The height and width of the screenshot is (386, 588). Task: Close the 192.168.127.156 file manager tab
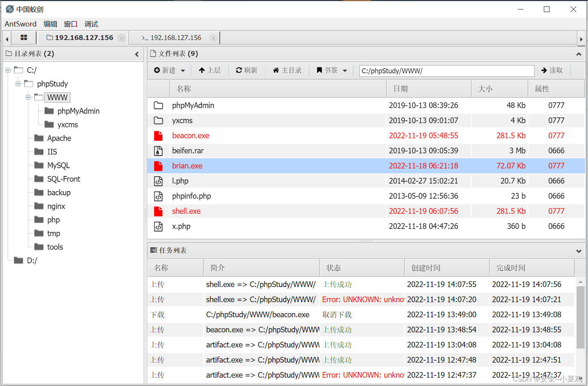(122, 38)
